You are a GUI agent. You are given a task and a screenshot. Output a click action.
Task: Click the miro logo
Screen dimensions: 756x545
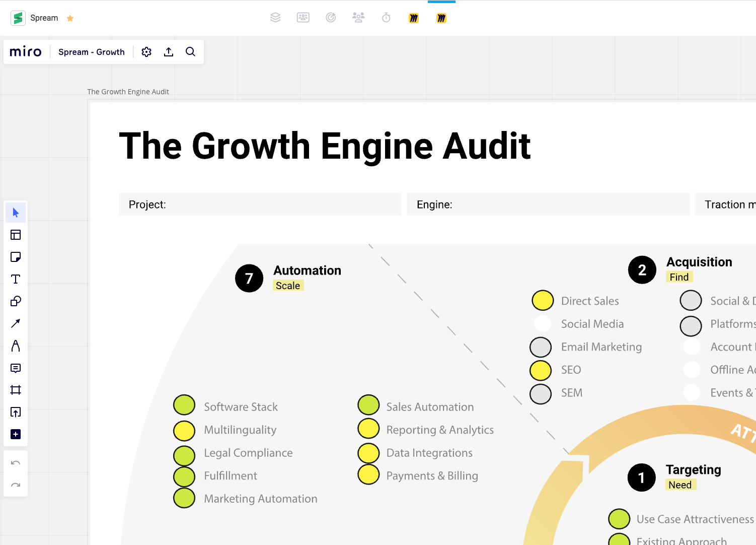click(26, 52)
